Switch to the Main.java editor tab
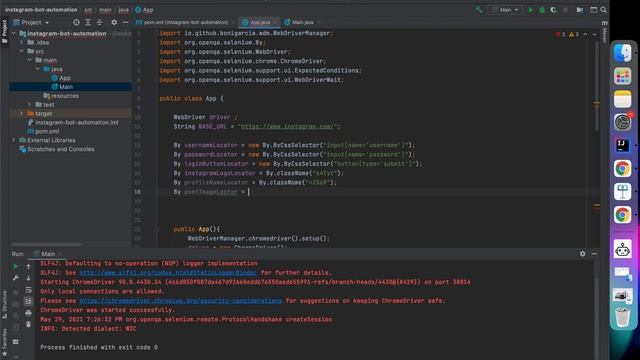640x360 pixels. (301, 22)
